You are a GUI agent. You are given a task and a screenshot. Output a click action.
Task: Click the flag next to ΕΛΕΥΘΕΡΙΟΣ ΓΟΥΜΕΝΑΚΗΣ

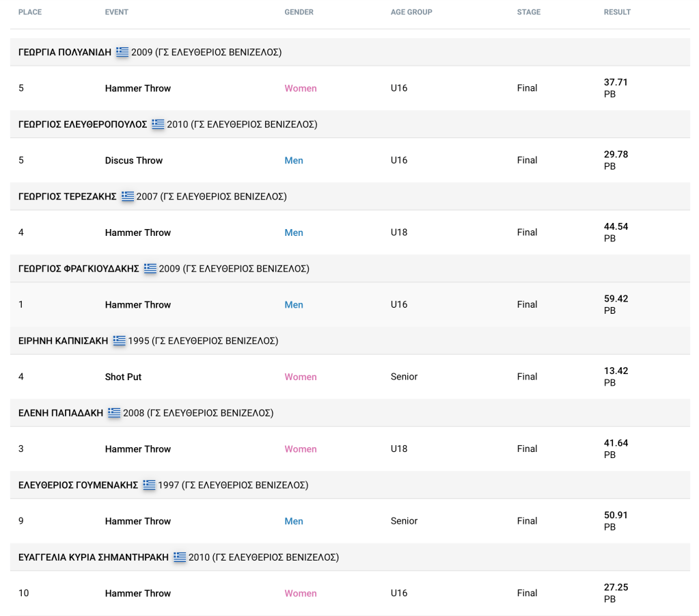(x=149, y=485)
